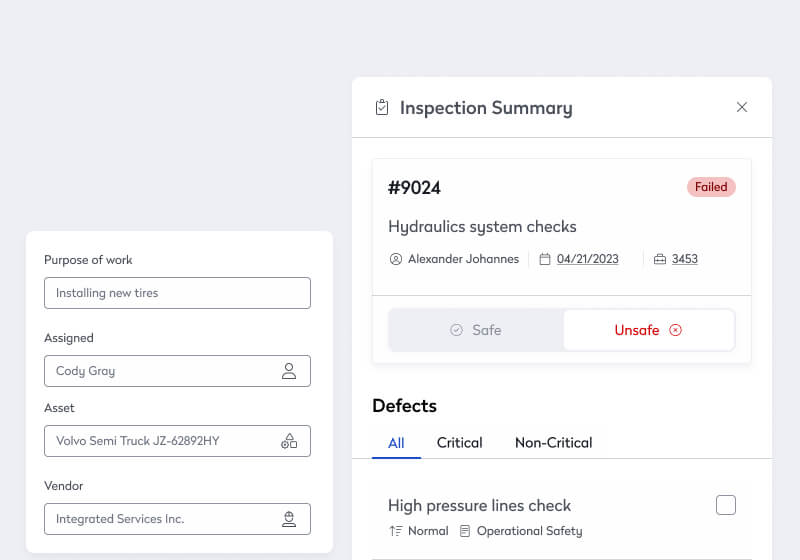
Task: Select the Unsafe toggle option
Action: tap(648, 330)
